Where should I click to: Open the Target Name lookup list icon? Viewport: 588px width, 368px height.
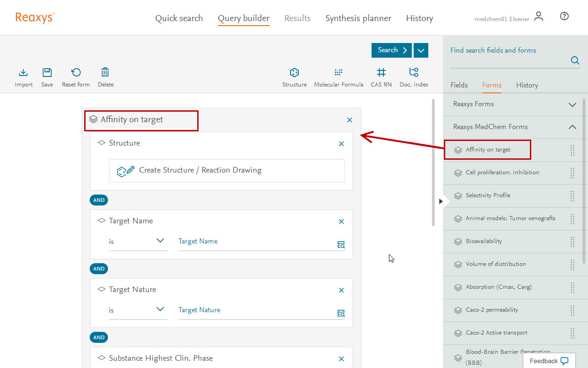(x=341, y=245)
